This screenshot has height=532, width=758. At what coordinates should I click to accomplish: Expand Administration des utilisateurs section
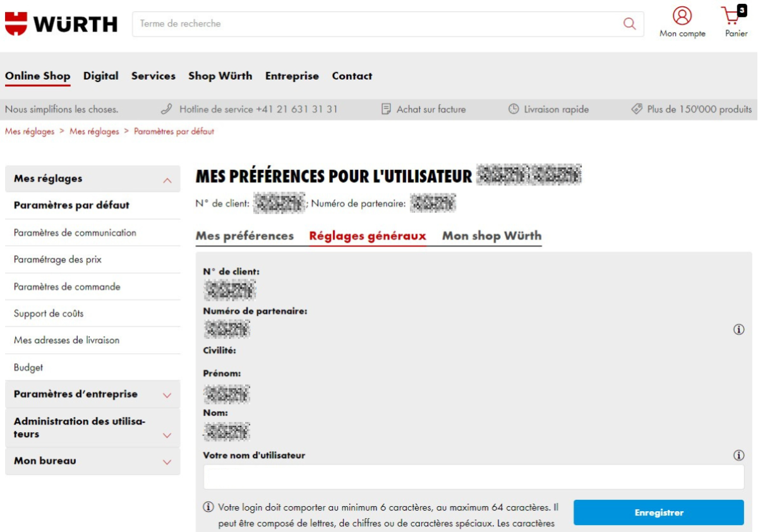point(167,435)
